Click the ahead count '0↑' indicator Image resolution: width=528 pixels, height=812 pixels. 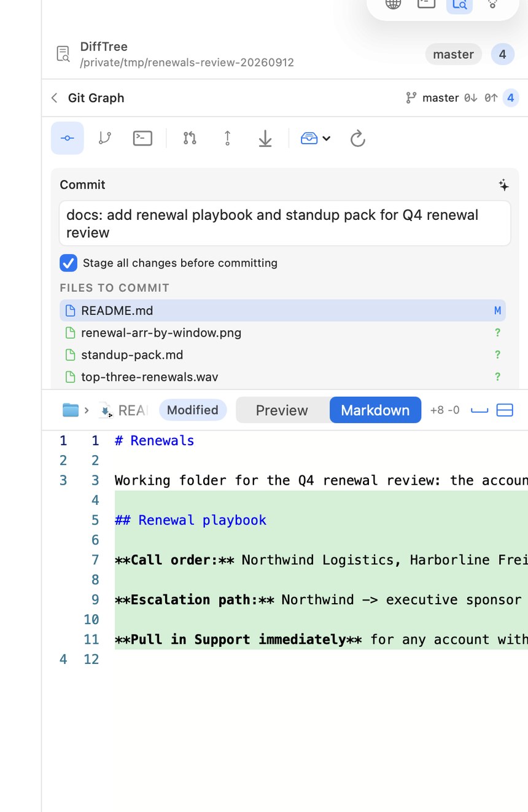tap(491, 98)
